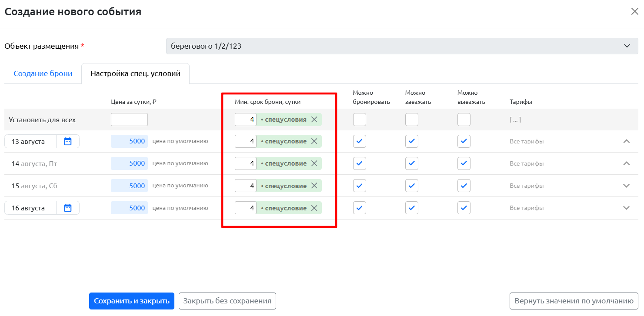
Task: Uncheck Можно бронировать for 14 августа
Action: pyautogui.click(x=360, y=163)
